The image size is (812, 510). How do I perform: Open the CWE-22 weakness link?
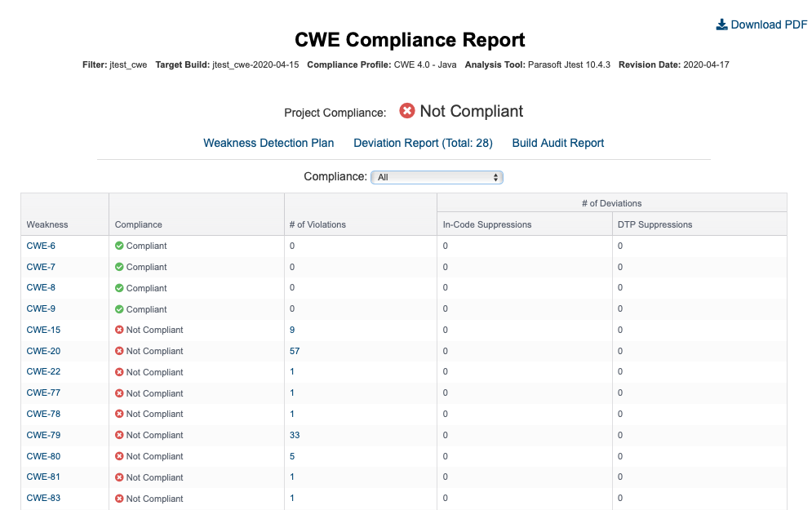pyautogui.click(x=43, y=372)
